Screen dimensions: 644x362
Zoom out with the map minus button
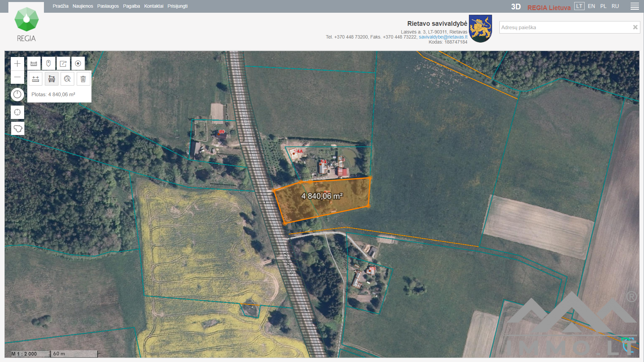[x=17, y=77]
